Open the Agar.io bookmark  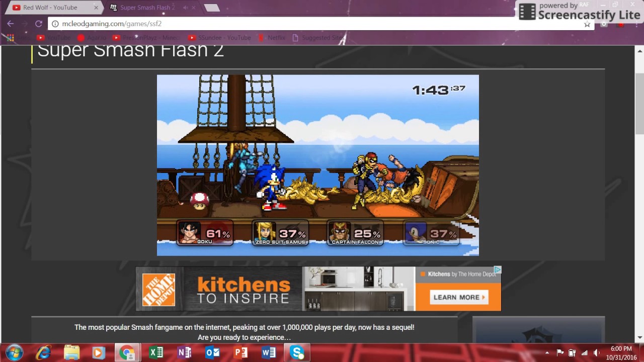tap(92, 38)
